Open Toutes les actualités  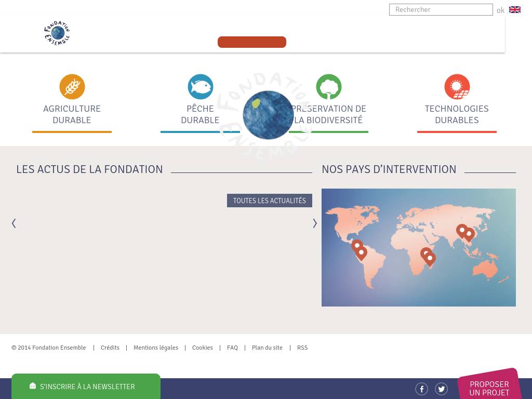(x=269, y=201)
